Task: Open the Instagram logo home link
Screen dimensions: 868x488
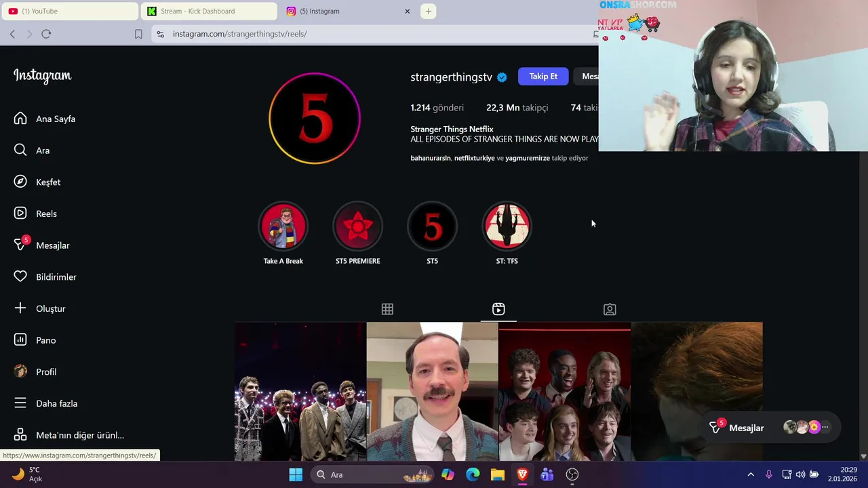Action: coord(42,76)
